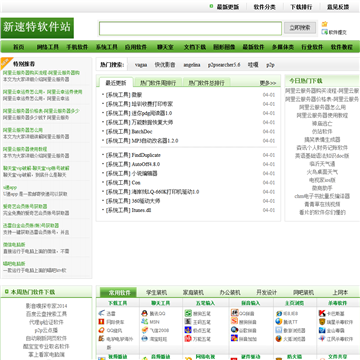The image size is (360, 360).
Task: Click the 网际快车 icon
Action: [102, 322]
